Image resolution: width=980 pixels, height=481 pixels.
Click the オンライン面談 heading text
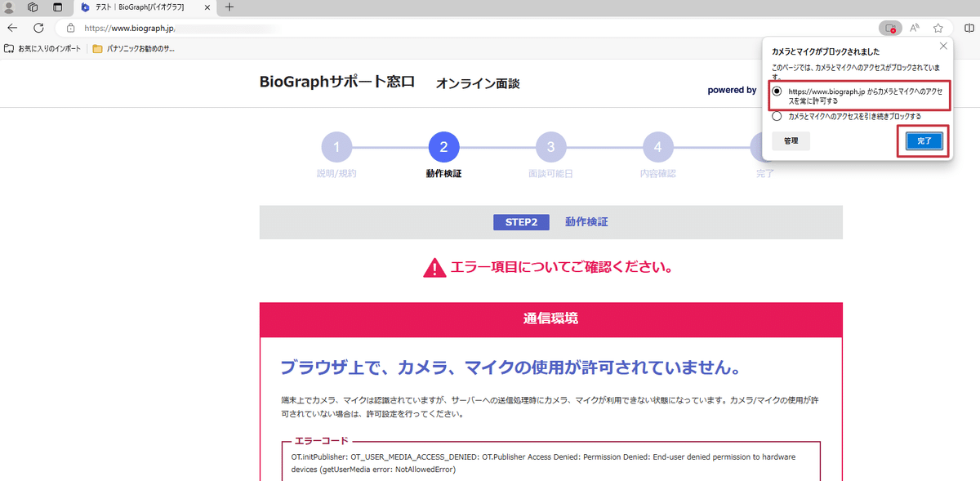(x=478, y=83)
